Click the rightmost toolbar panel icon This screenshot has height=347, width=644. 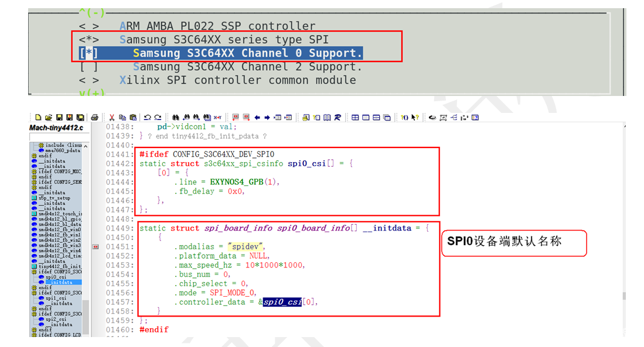[x=475, y=117]
